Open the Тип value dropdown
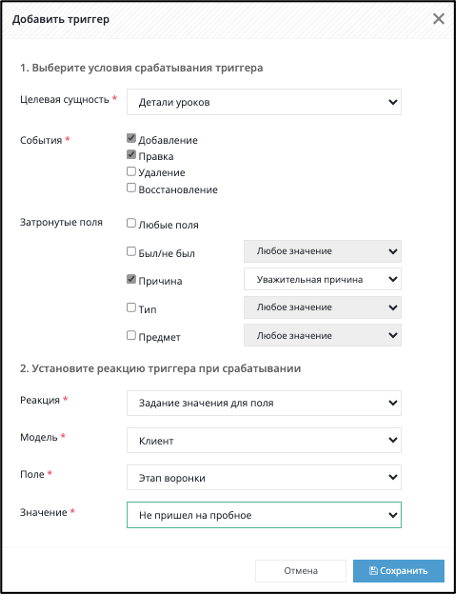This screenshot has width=456, height=595. pos(322,307)
